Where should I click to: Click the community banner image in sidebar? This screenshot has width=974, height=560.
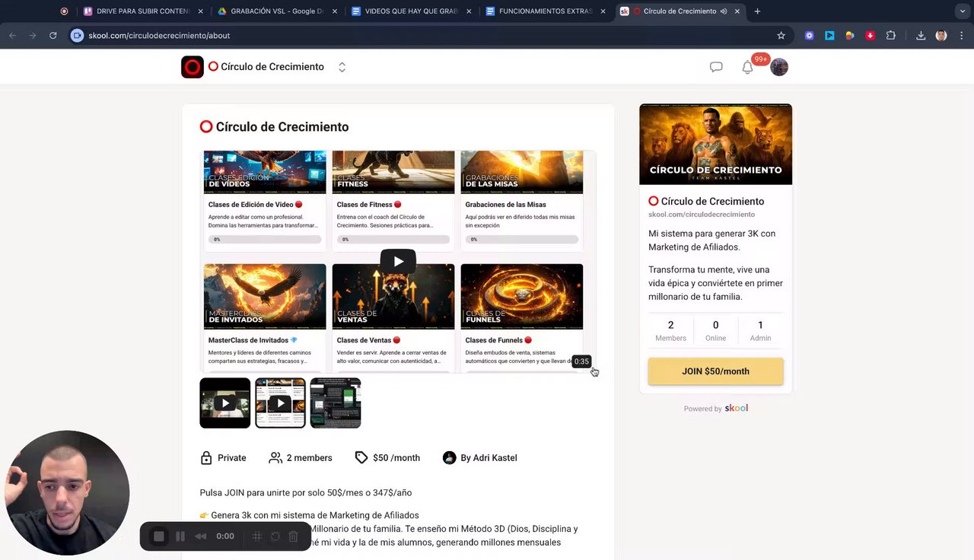click(715, 144)
